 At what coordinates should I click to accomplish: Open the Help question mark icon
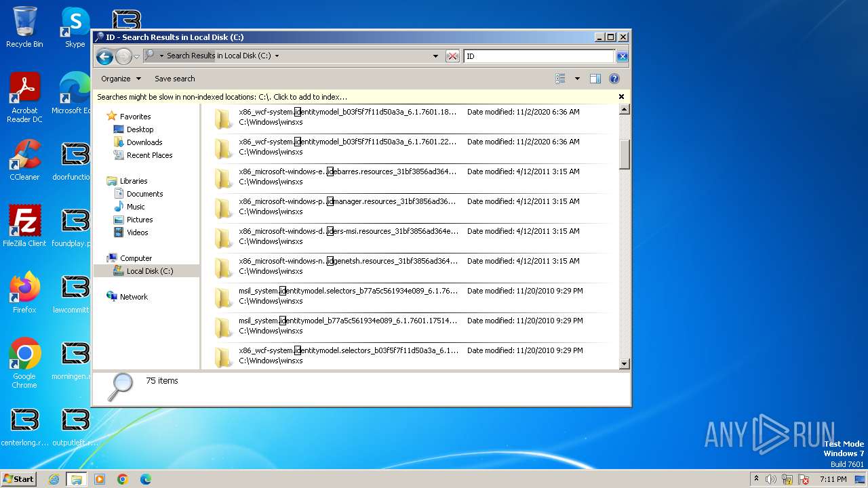pyautogui.click(x=614, y=79)
